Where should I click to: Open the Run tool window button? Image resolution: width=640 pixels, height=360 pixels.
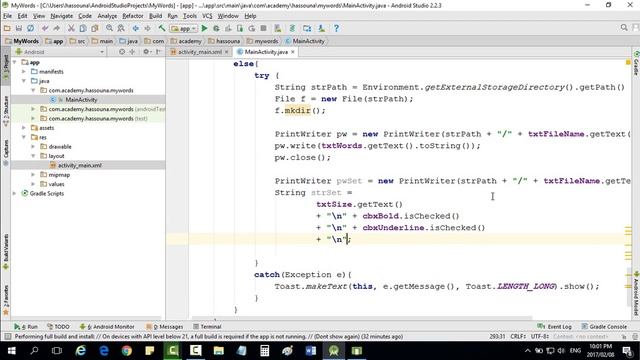point(26,327)
